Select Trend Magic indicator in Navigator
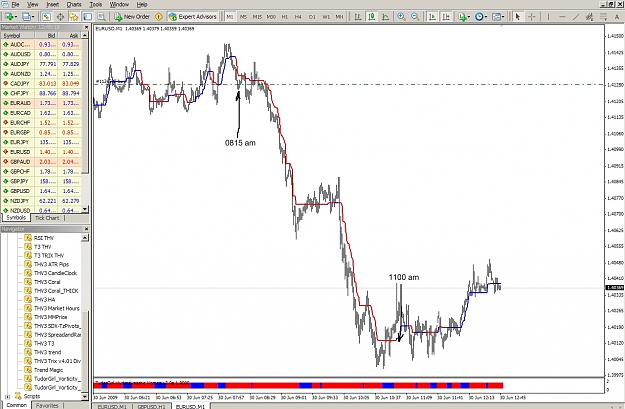This screenshot has width=625, height=409. (x=48, y=370)
